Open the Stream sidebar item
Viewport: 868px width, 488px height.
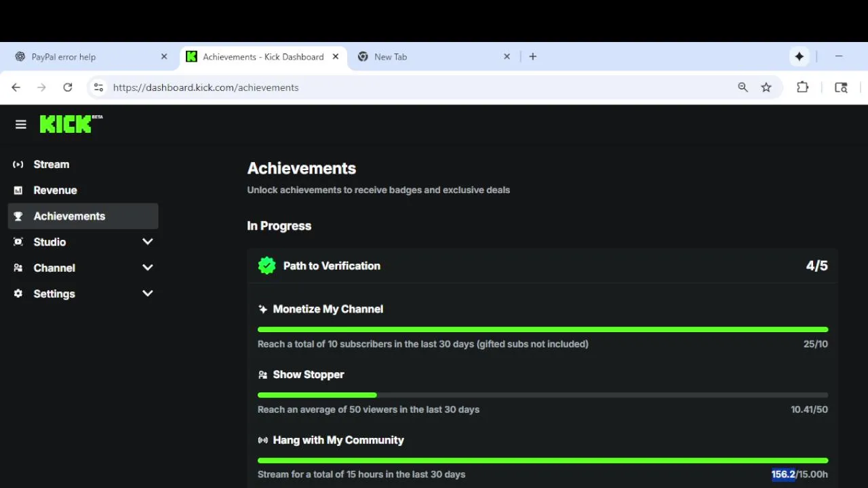(83, 165)
